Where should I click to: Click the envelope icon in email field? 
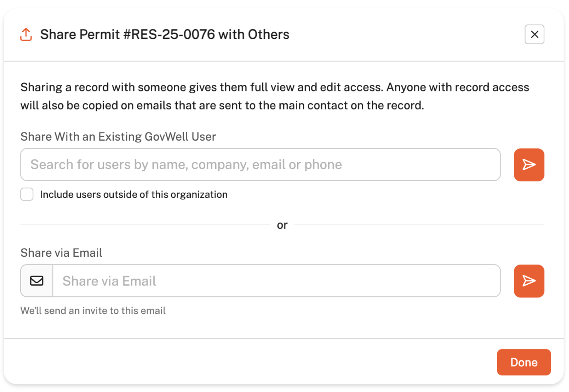pyautogui.click(x=37, y=281)
